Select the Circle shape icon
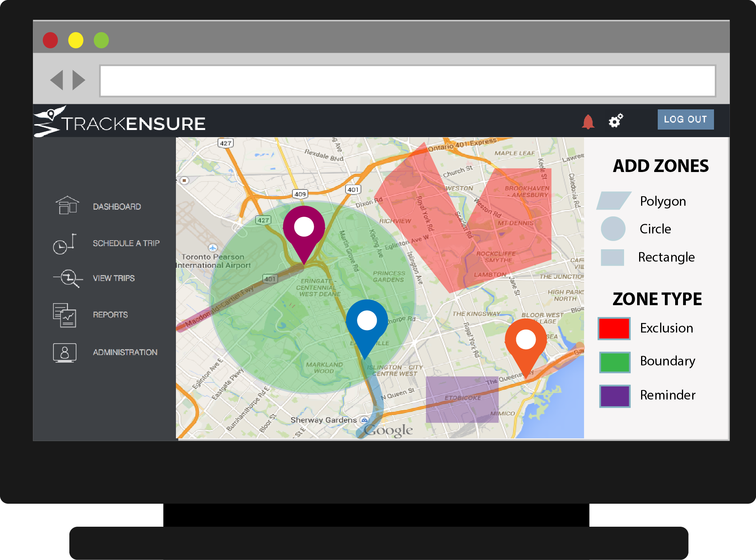Screen dimensions: 756x560 (x=613, y=229)
